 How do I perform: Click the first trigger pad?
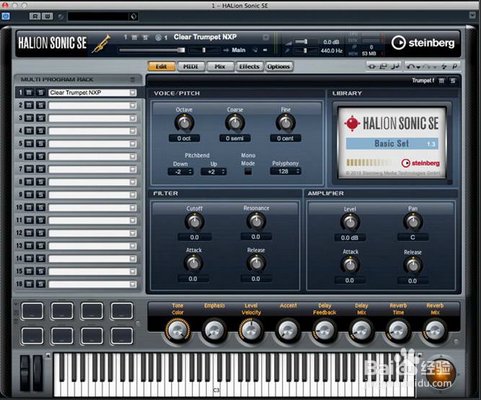(32, 311)
